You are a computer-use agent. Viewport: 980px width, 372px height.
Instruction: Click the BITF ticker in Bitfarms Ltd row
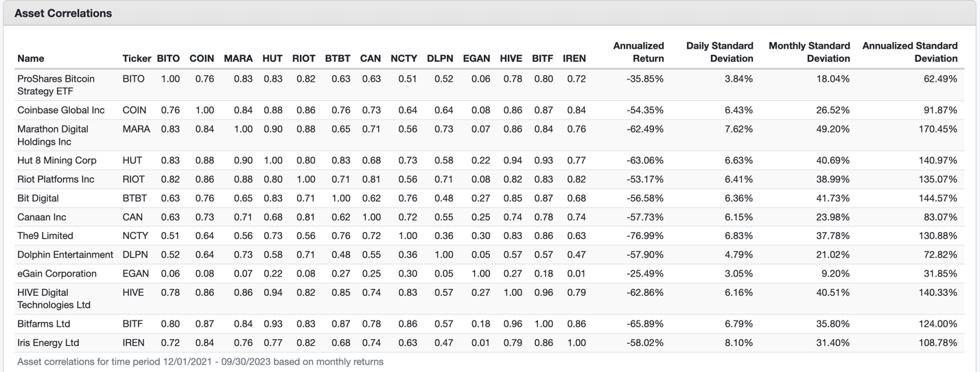tap(135, 323)
